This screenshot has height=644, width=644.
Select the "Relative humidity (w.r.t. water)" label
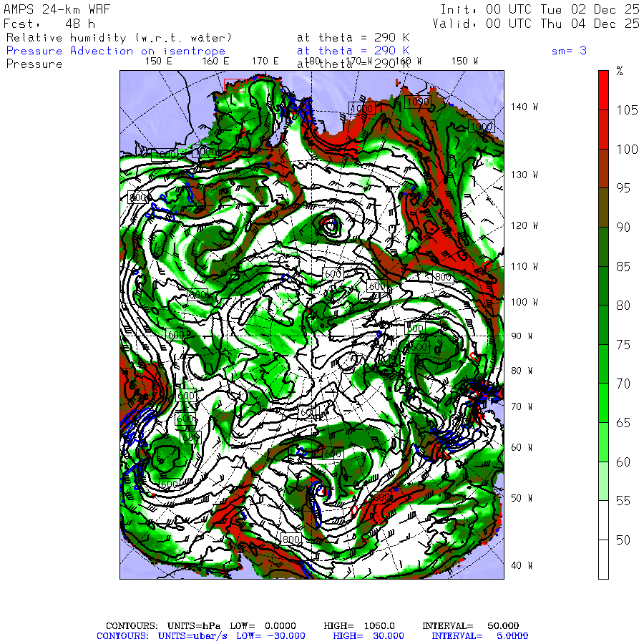click(x=119, y=38)
